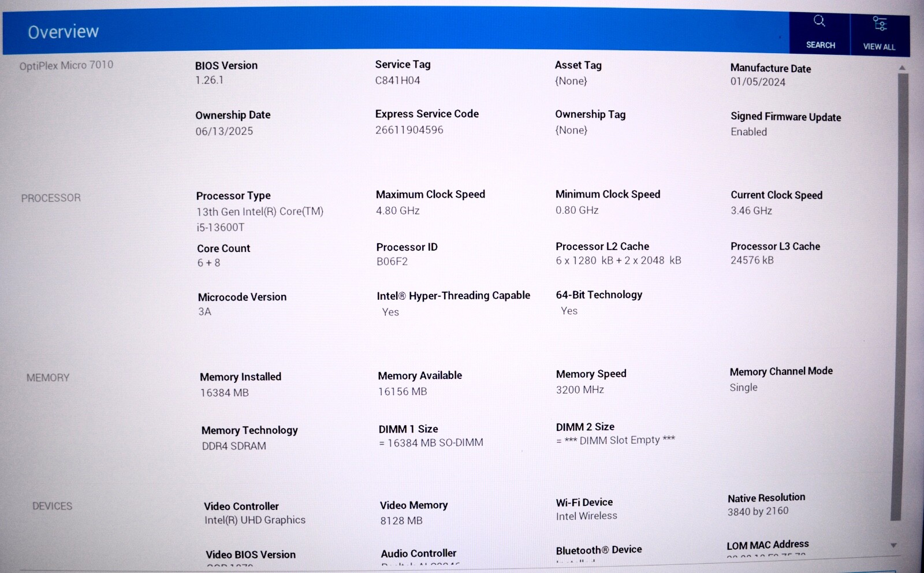Select BIOS Version value 1.26.1
924x573 pixels.
tap(209, 80)
